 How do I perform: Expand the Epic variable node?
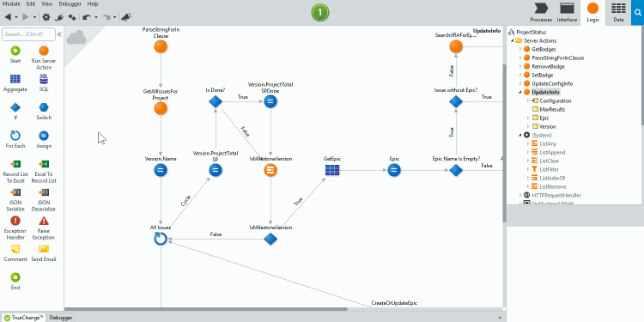(529, 118)
